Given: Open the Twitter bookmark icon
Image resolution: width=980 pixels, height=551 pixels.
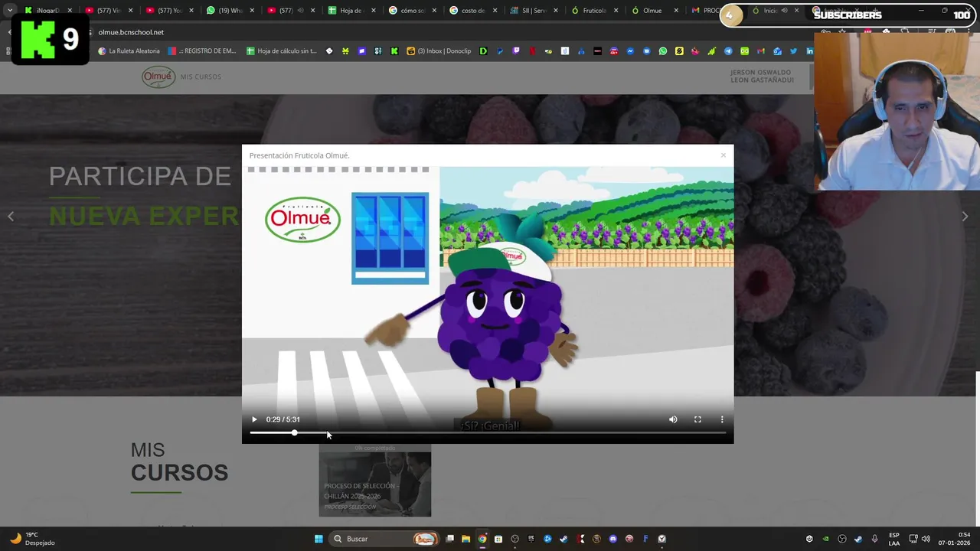Looking at the screenshot, I should [793, 51].
